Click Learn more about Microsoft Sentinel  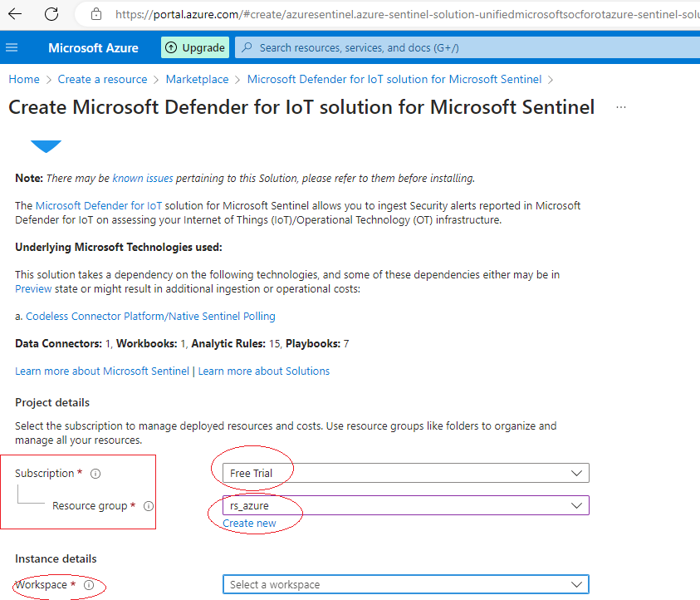click(x=101, y=371)
